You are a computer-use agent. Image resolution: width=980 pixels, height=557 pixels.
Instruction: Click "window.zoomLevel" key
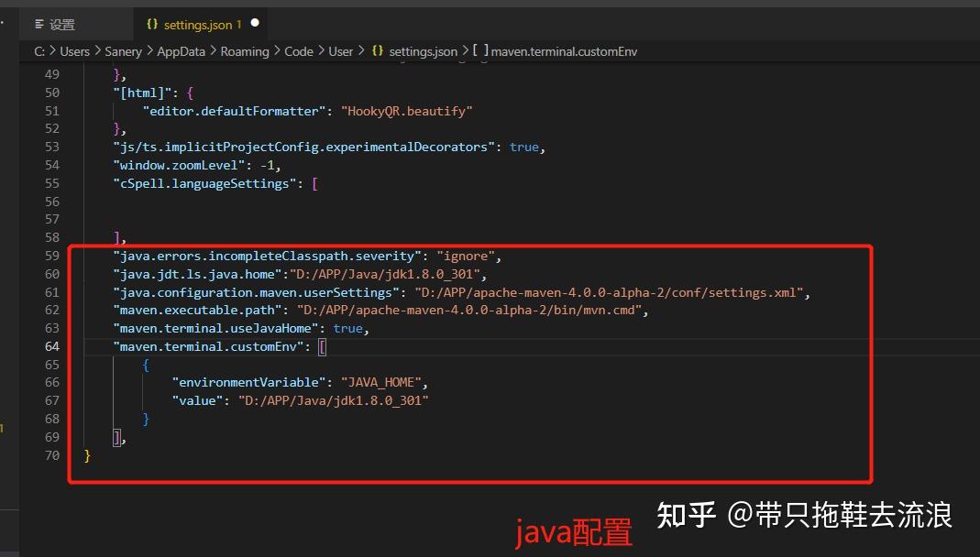[x=180, y=166]
